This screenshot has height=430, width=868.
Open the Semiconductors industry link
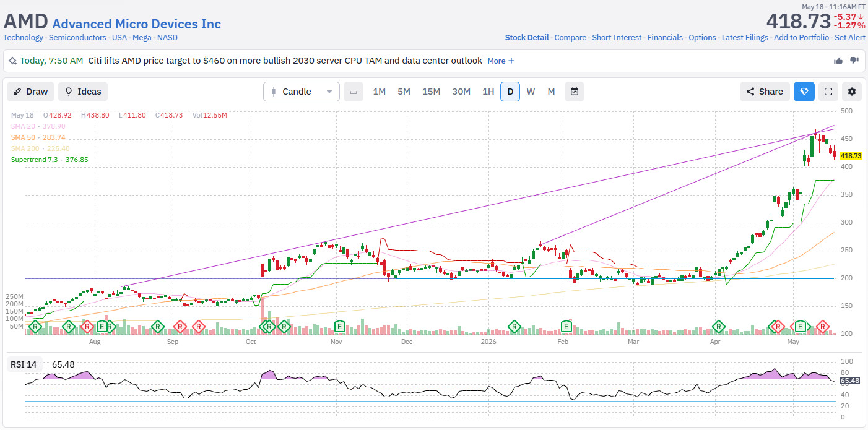click(77, 38)
